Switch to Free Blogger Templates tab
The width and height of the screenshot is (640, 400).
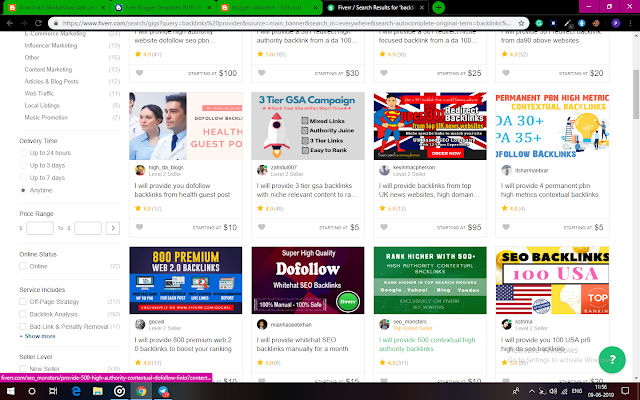pyautogui.click(x=163, y=7)
